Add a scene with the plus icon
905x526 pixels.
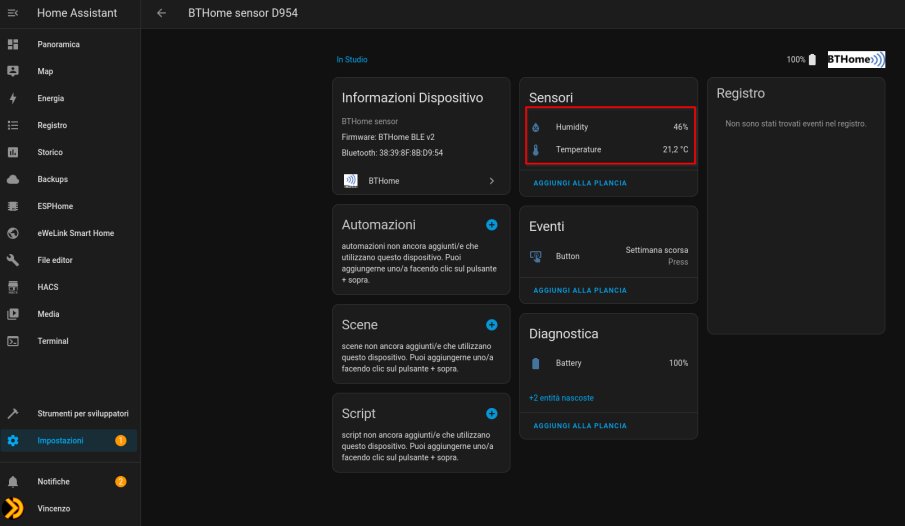[492, 324]
